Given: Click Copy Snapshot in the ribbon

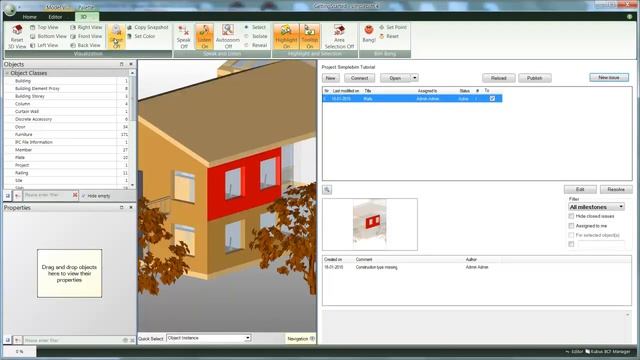Looking at the screenshot, I should pos(147,27).
